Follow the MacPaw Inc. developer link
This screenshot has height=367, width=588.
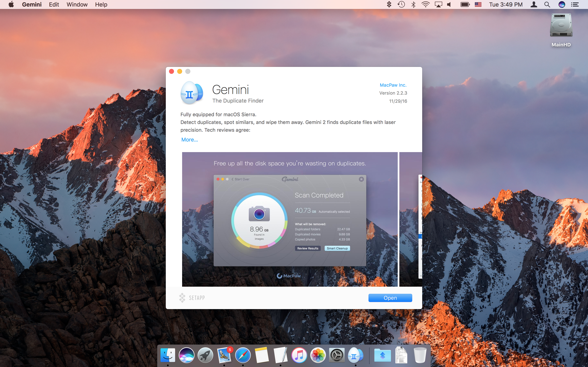[x=393, y=85]
